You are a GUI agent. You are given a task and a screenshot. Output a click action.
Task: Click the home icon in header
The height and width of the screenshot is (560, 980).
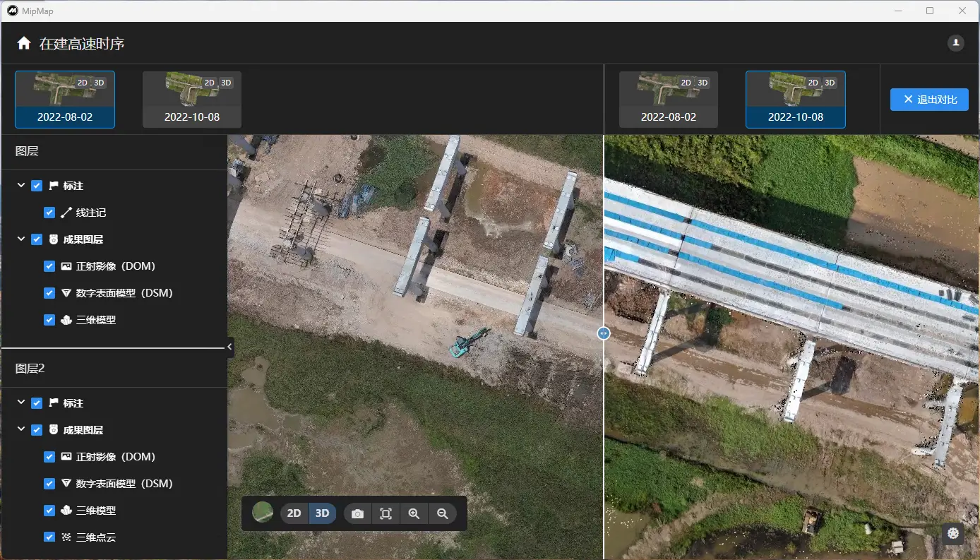[x=24, y=44]
